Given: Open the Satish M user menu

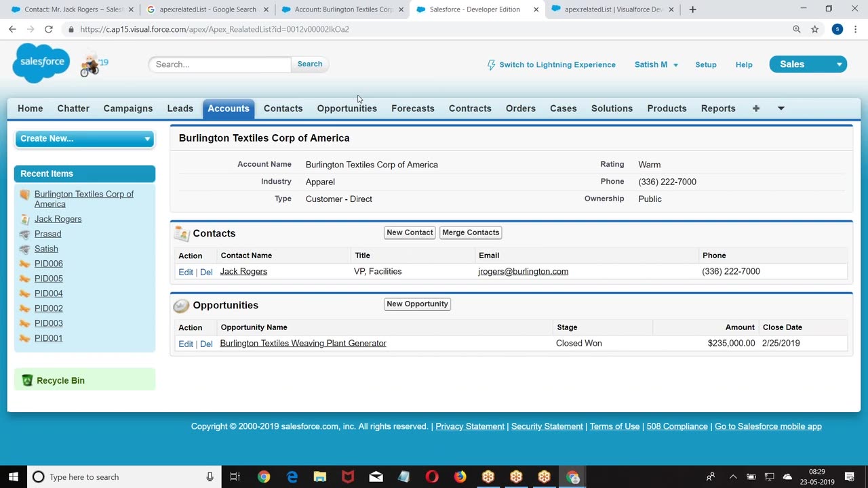Looking at the screenshot, I should pyautogui.click(x=656, y=64).
